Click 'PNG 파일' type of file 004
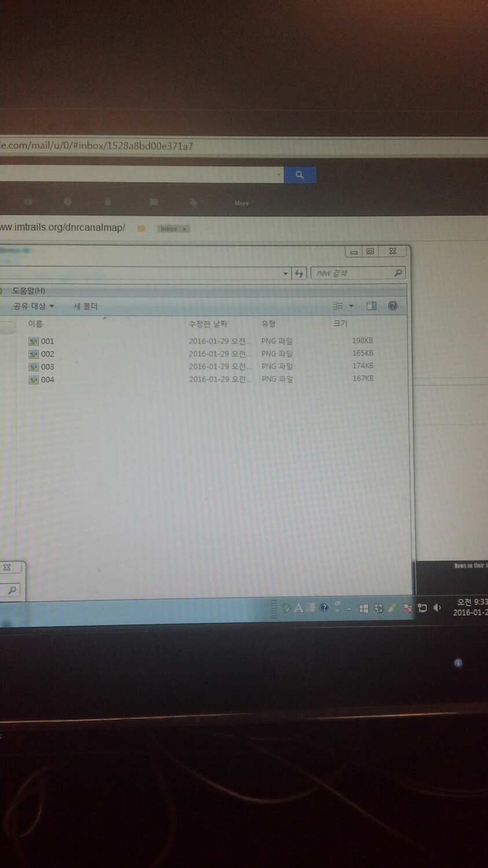The image size is (488, 868). [x=277, y=379]
